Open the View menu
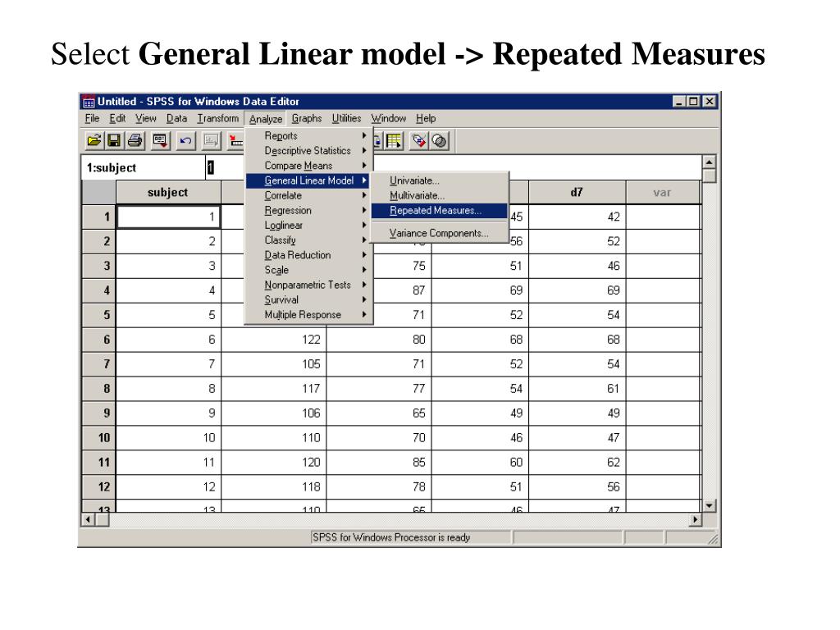 (x=146, y=118)
